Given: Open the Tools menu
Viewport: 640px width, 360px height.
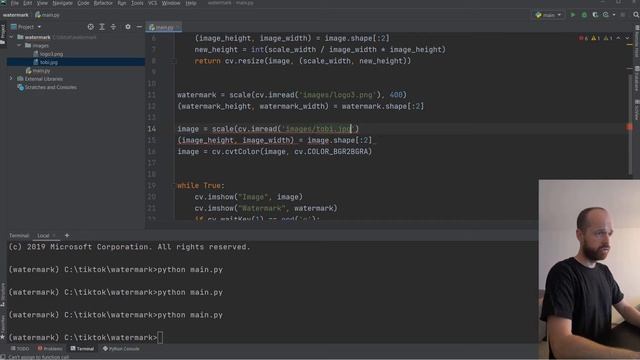Looking at the screenshot, I should click(137, 3).
